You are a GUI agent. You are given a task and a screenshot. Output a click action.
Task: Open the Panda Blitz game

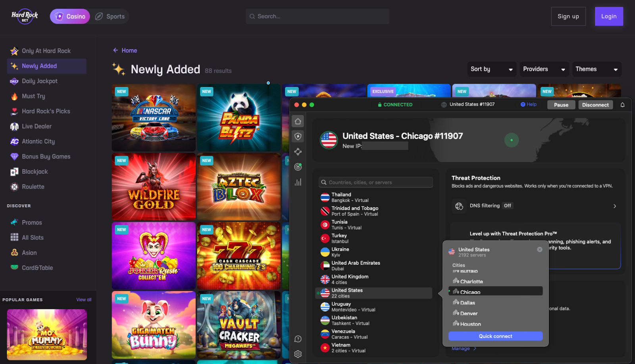point(239,117)
